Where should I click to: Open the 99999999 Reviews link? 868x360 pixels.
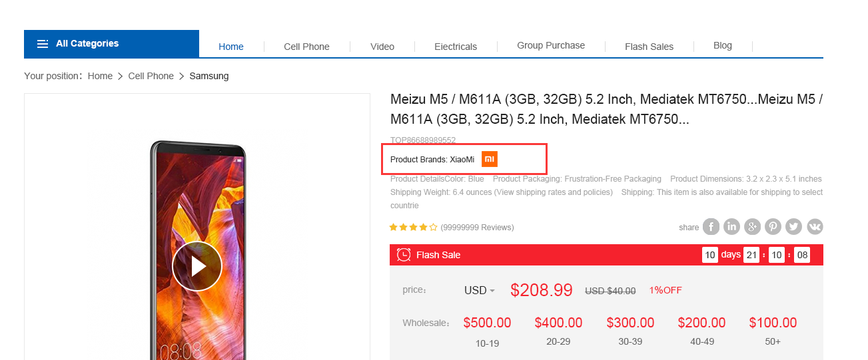point(477,228)
